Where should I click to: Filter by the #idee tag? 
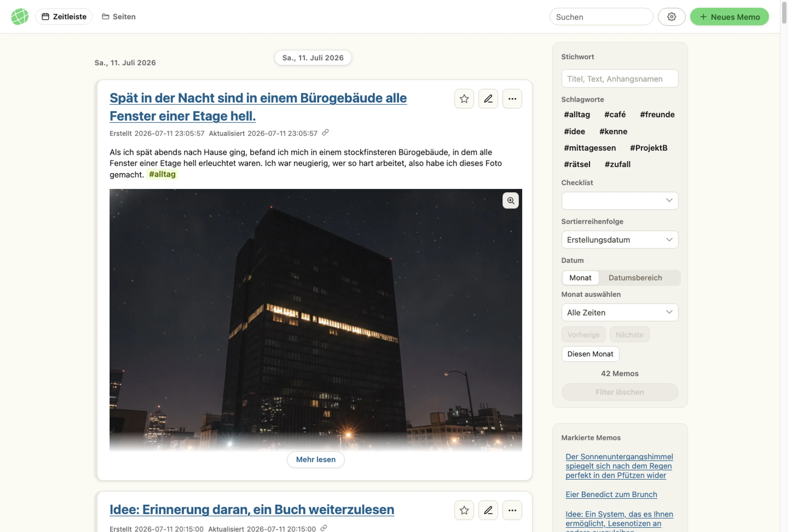pyautogui.click(x=574, y=131)
